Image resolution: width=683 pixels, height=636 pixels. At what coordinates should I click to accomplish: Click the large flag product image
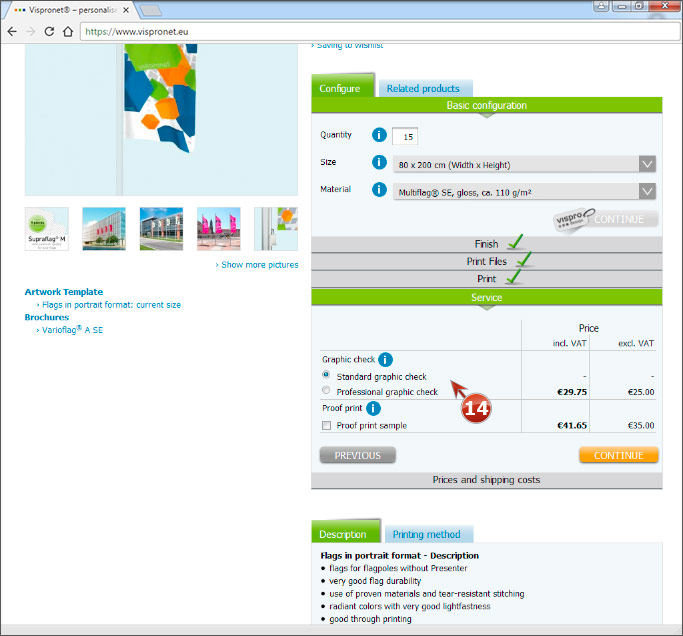coord(161,119)
